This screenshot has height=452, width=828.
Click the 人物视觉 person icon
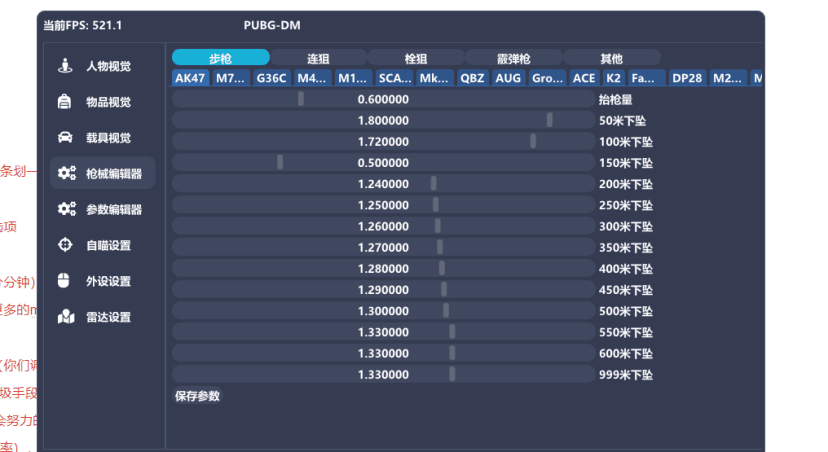pyautogui.click(x=65, y=65)
